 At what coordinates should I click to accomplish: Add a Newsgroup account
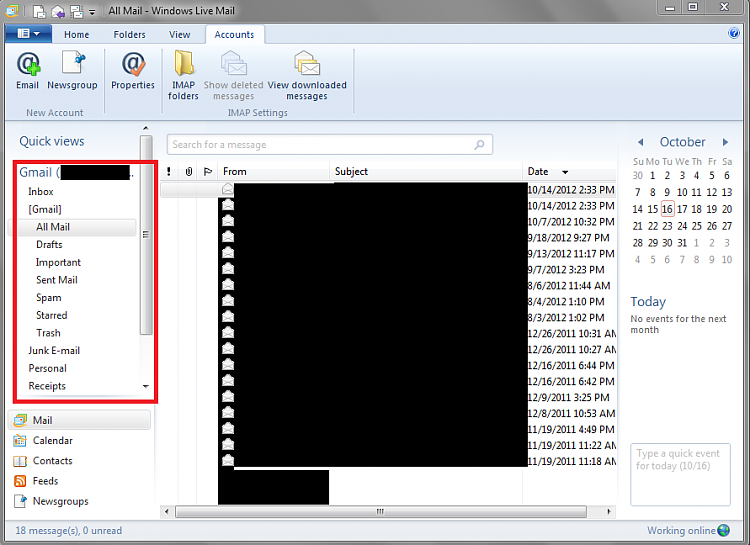click(72, 70)
